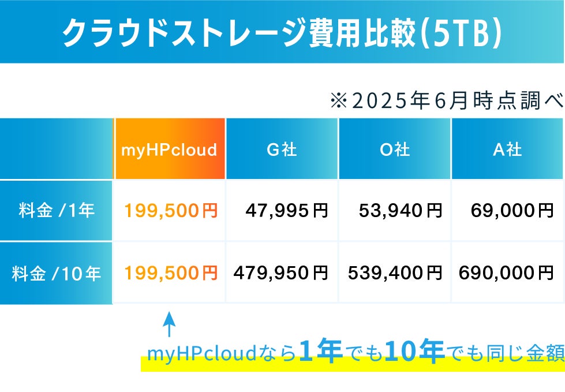Select the 47,995円 price cell
The width and height of the screenshot is (565, 392).
tap(286, 211)
